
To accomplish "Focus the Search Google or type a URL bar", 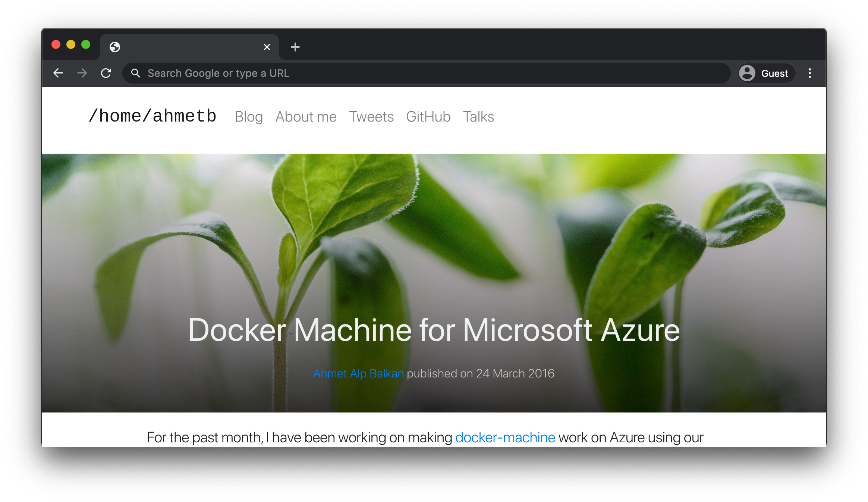I will click(426, 73).
